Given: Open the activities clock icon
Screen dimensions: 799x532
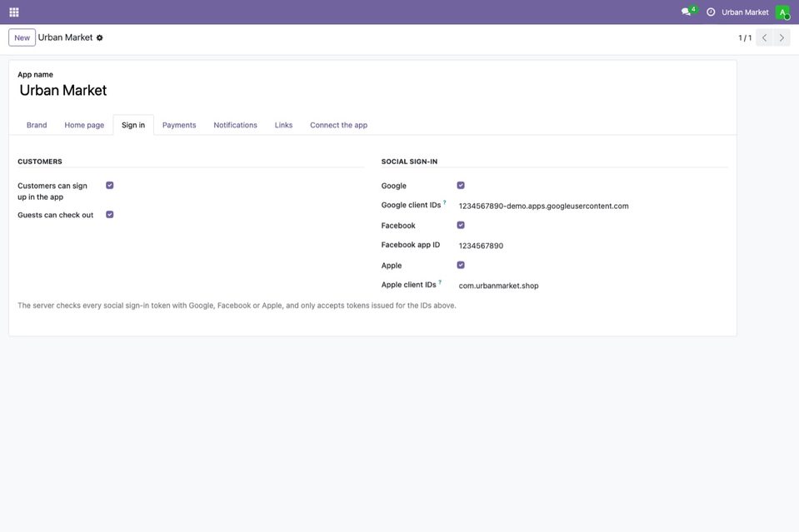Looking at the screenshot, I should (711, 12).
